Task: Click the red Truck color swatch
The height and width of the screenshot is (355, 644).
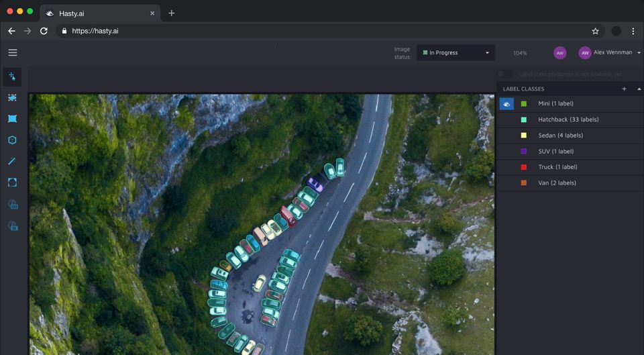Action: pyautogui.click(x=524, y=167)
